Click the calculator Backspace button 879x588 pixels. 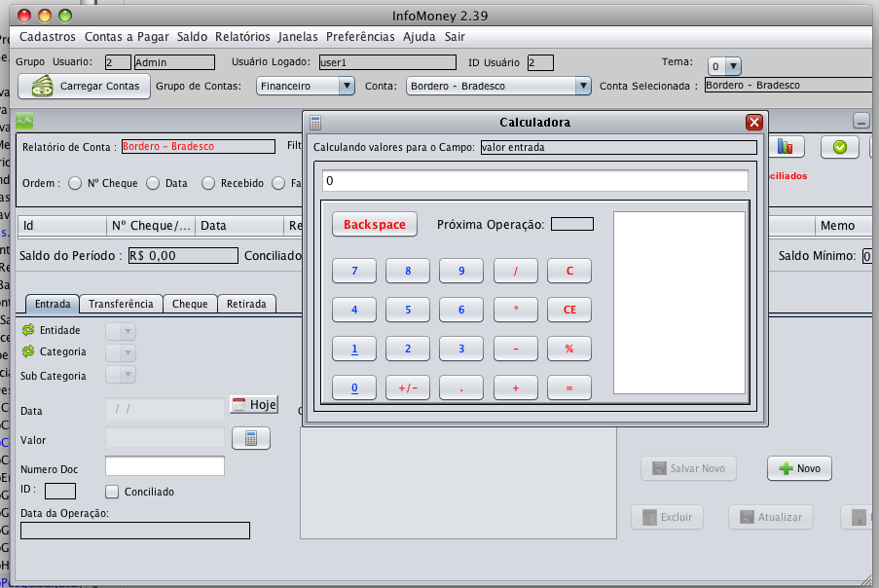coord(375,224)
